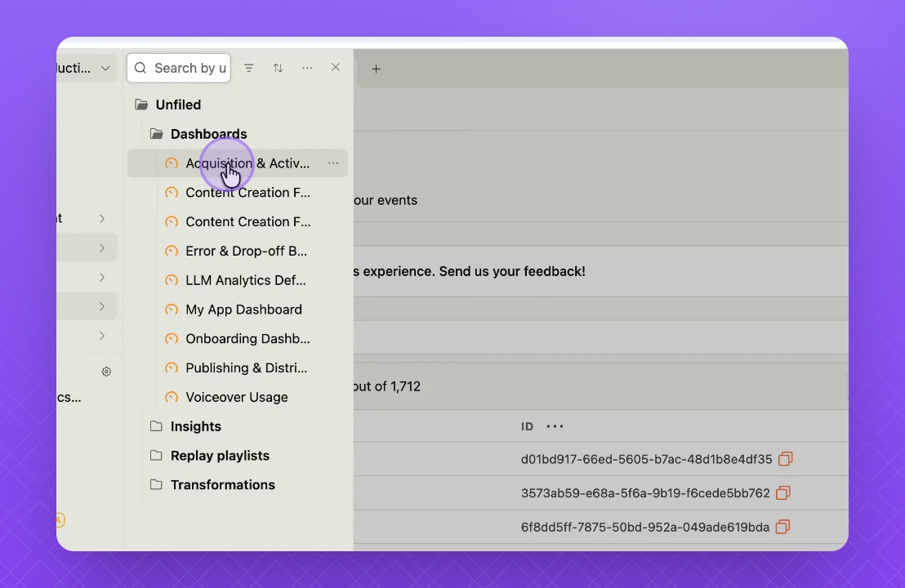Click the dashboard icon beside Onboarding Dashb...

click(x=172, y=339)
